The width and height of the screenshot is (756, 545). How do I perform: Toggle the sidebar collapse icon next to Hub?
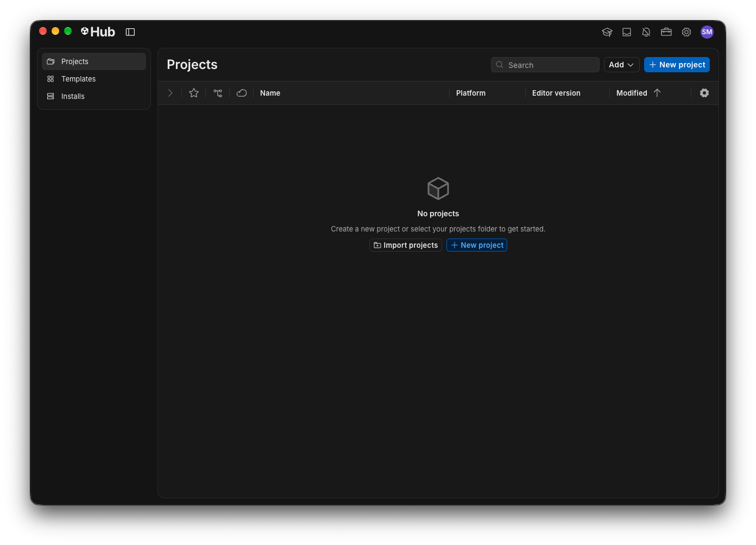click(x=130, y=32)
